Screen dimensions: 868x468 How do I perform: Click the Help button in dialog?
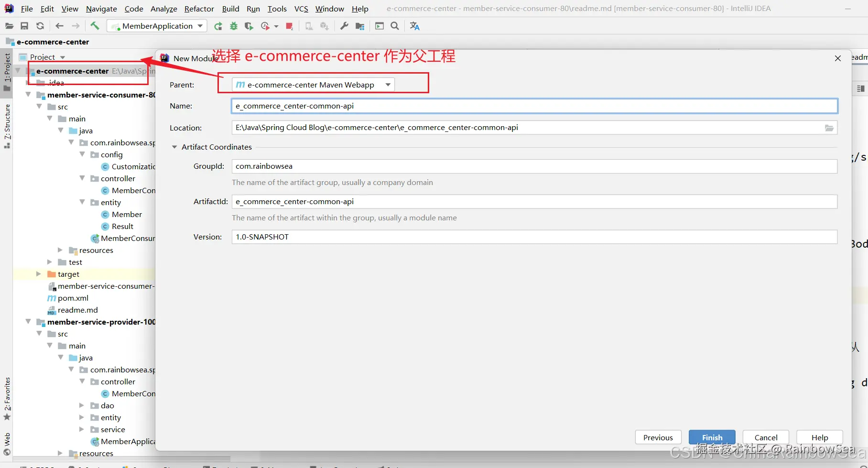[x=820, y=437]
